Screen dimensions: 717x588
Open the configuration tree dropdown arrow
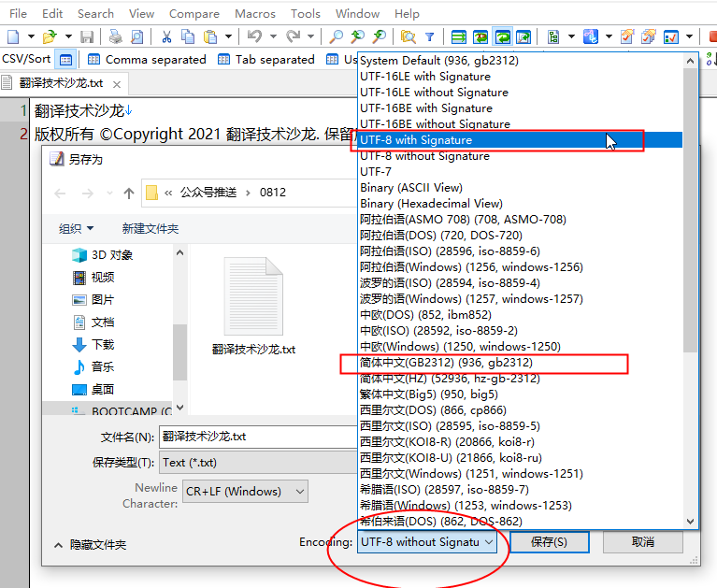571,36
